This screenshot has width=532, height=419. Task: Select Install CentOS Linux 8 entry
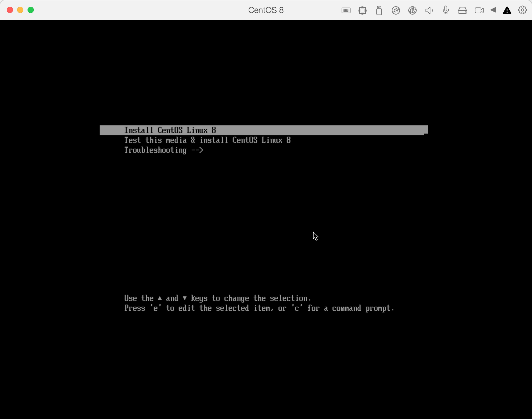coord(264,130)
